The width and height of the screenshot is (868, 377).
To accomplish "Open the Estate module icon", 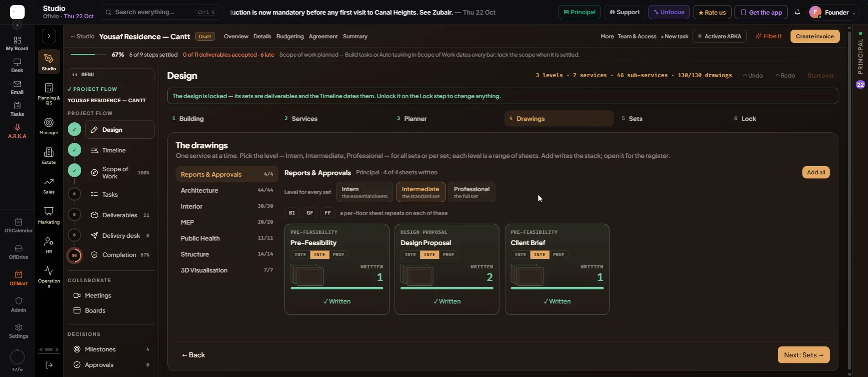I will click(x=49, y=156).
